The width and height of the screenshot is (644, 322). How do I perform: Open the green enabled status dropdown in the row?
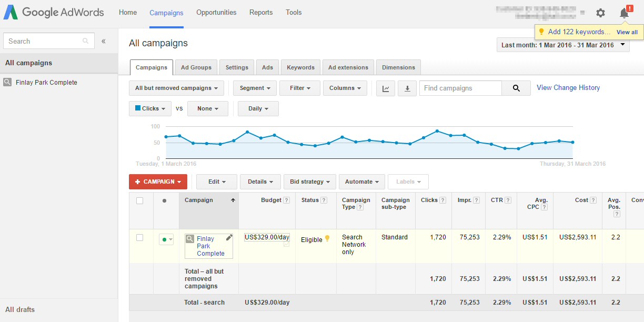(x=166, y=239)
